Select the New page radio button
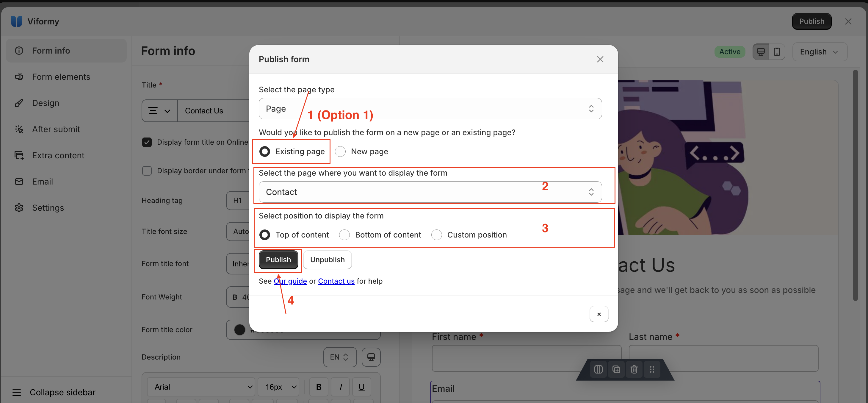The height and width of the screenshot is (403, 868). (x=340, y=151)
